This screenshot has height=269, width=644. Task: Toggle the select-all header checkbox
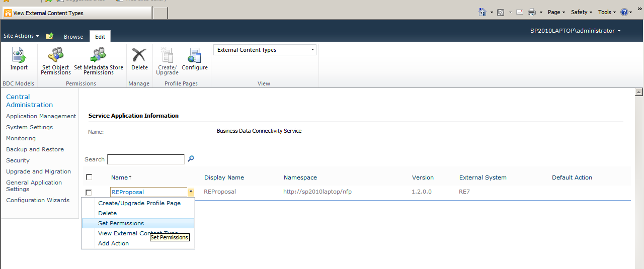[89, 177]
